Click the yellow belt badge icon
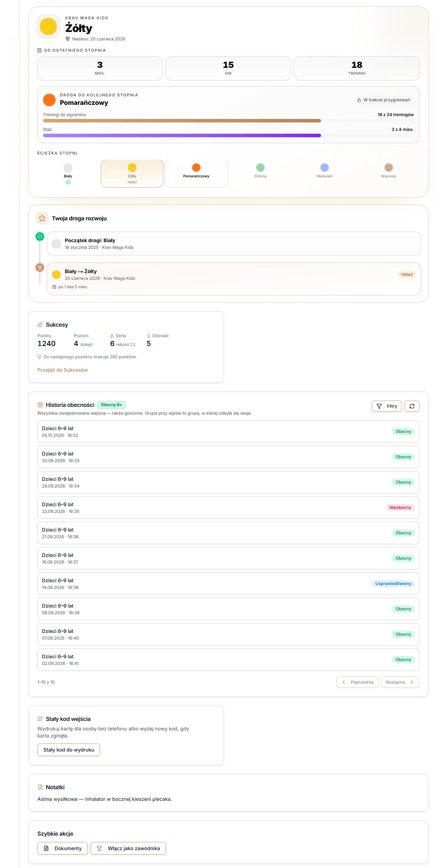The image size is (437, 868). (x=48, y=26)
